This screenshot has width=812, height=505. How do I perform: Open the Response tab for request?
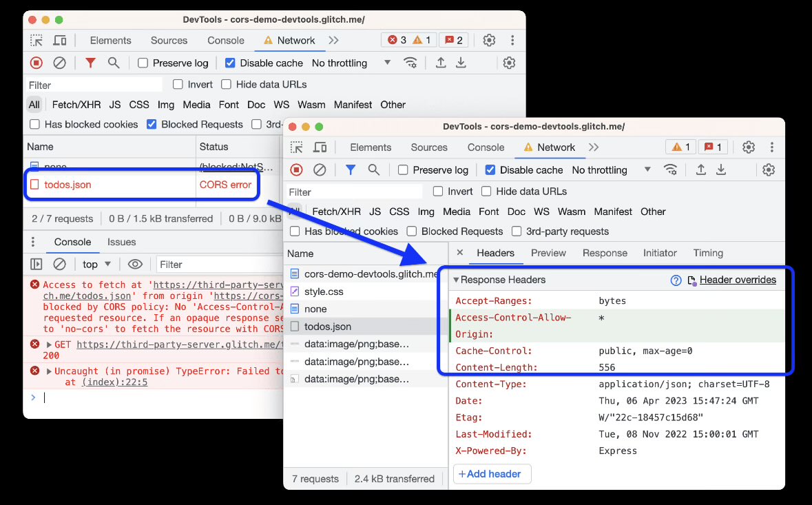(x=605, y=253)
